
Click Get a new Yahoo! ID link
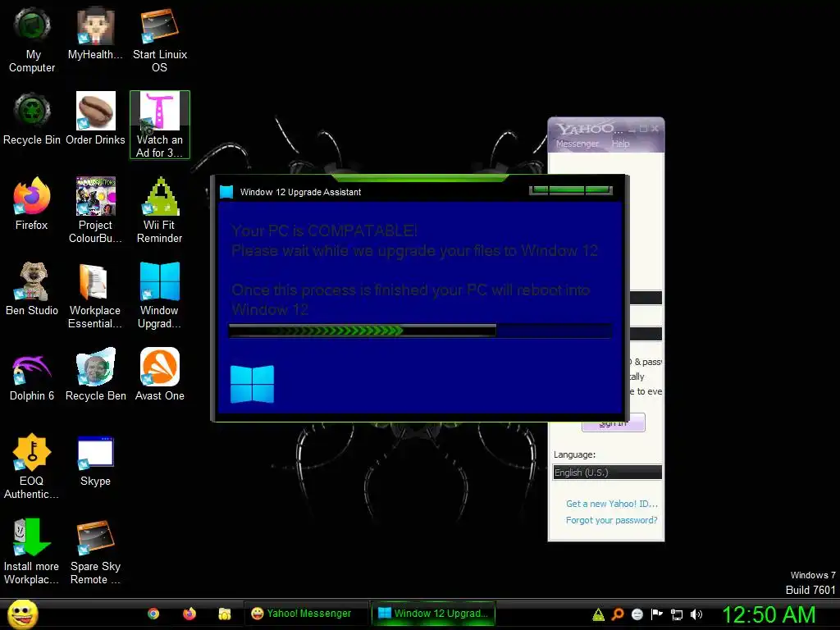pyautogui.click(x=612, y=504)
